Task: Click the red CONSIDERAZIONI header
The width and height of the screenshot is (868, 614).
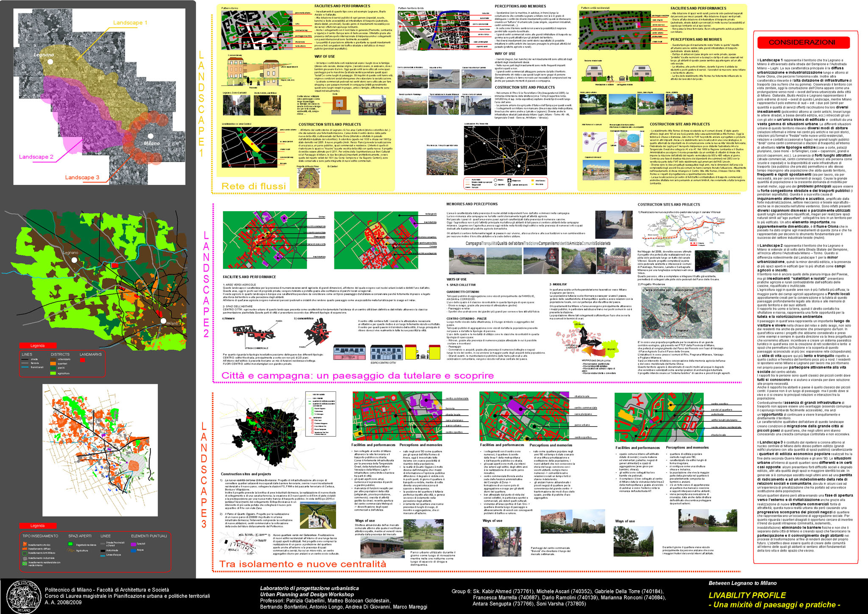Action: [803, 42]
